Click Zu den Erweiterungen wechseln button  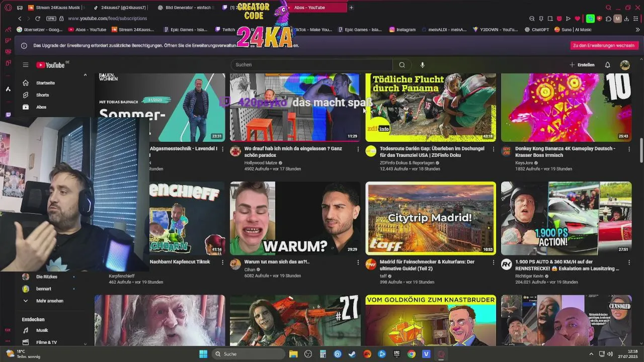(604, 45)
